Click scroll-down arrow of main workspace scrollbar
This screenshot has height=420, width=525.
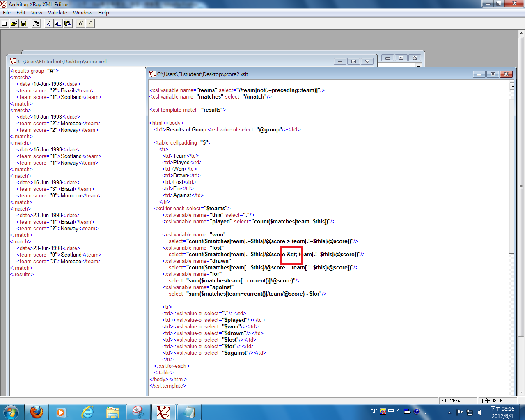pos(522,392)
